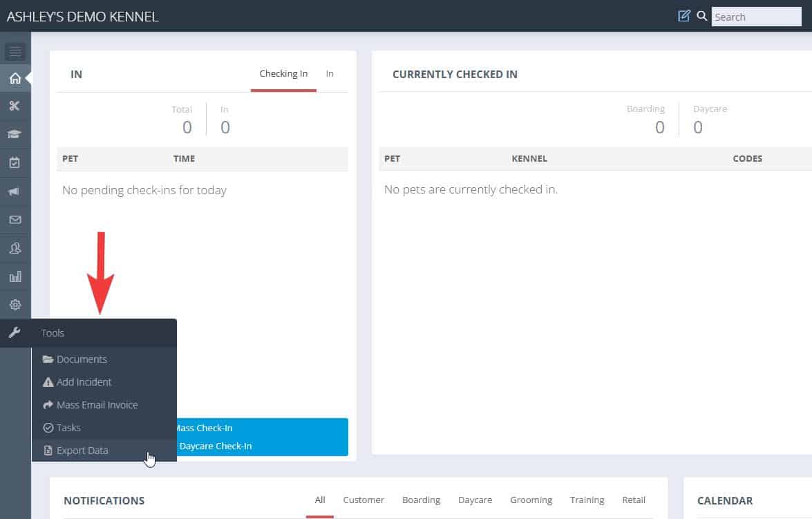Click into the Search input field
The height and width of the screenshot is (519, 812).
756,17
